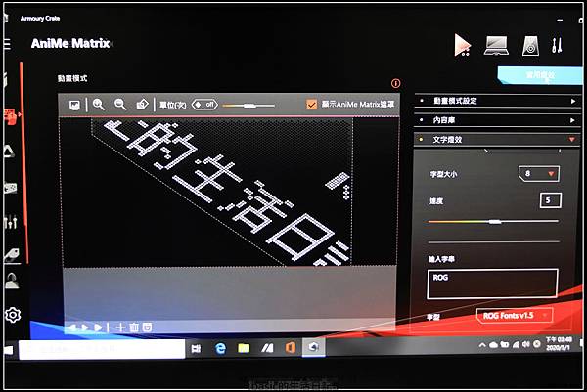The image size is (587, 392).
Task: Click the matrix animation preview canvas
Action: click(229, 192)
